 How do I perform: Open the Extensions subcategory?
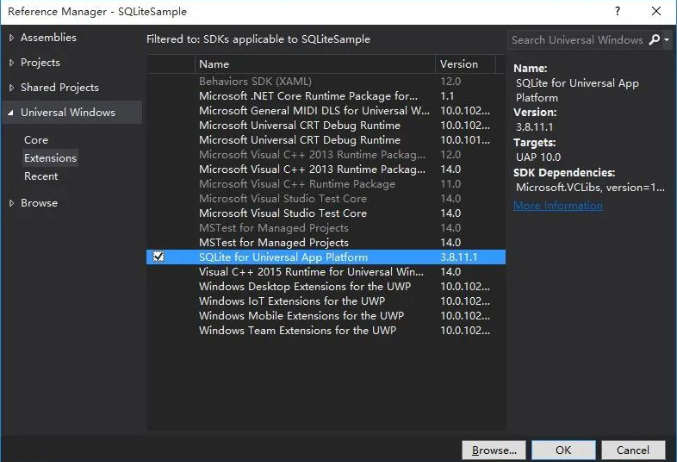click(x=50, y=158)
